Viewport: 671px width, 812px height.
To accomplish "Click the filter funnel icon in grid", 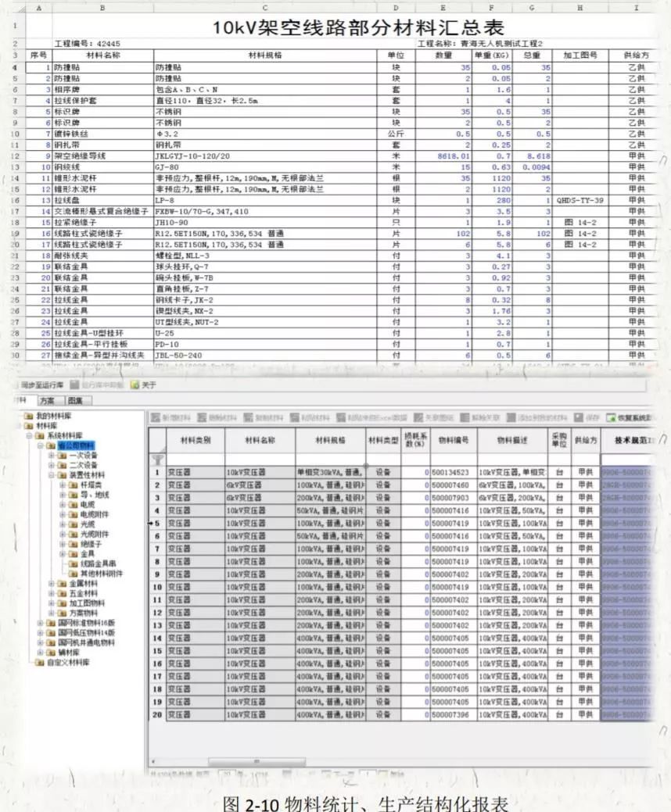I will click(157, 460).
